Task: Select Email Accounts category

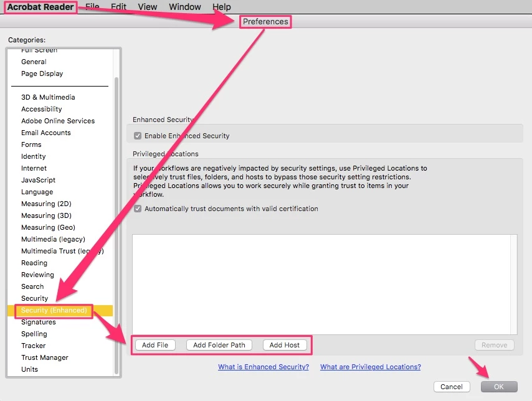Action: tap(46, 133)
